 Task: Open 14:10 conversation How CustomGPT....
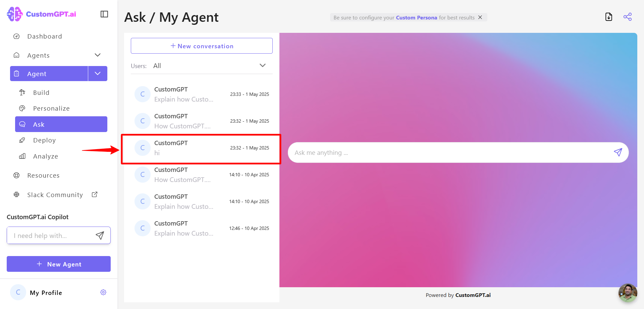pyautogui.click(x=202, y=175)
